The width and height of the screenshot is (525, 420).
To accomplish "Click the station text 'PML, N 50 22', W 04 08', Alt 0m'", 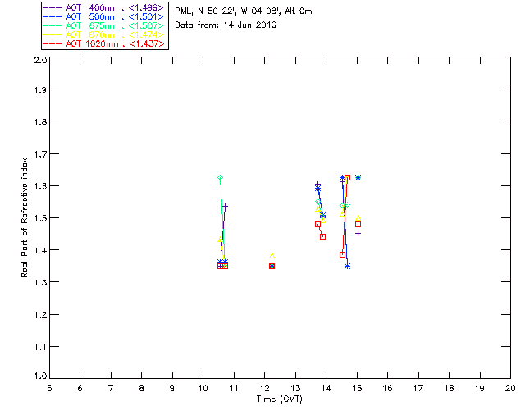I will pyautogui.click(x=244, y=11).
